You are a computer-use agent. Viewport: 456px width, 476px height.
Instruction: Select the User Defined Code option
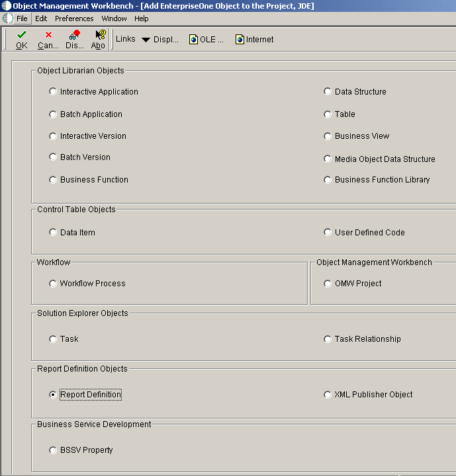328,233
